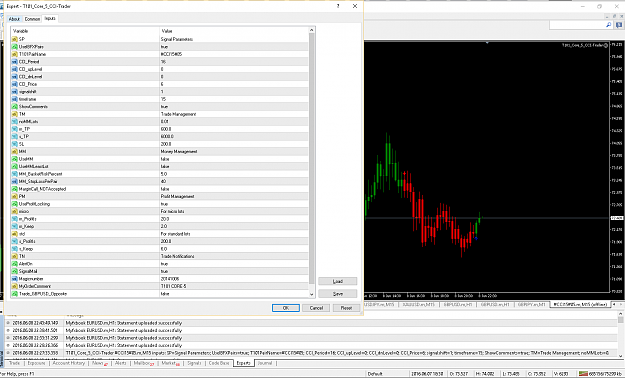
Task: Open the Journal tab in terminal
Action: pos(265,363)
